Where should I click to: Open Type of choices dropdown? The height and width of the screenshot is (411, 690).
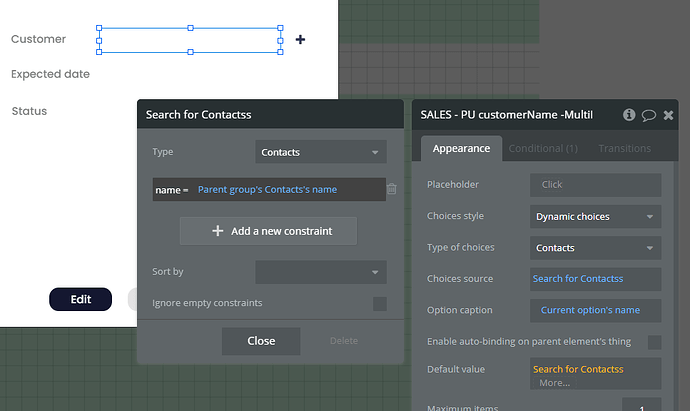595,248
